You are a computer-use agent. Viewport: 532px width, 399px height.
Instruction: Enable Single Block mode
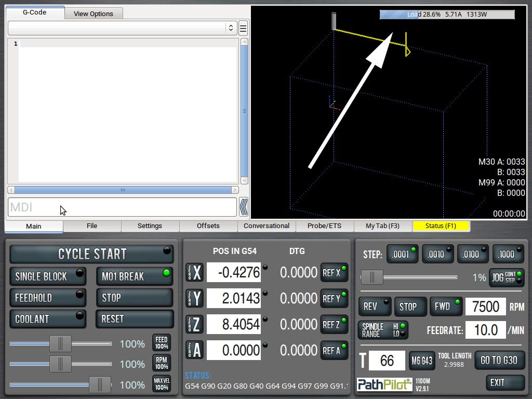(x=48, y=276)
